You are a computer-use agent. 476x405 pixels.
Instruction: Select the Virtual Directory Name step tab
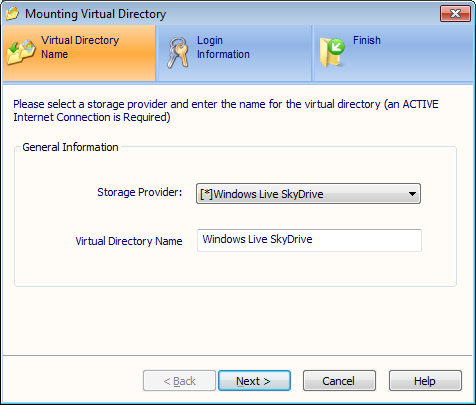[79, 53]
